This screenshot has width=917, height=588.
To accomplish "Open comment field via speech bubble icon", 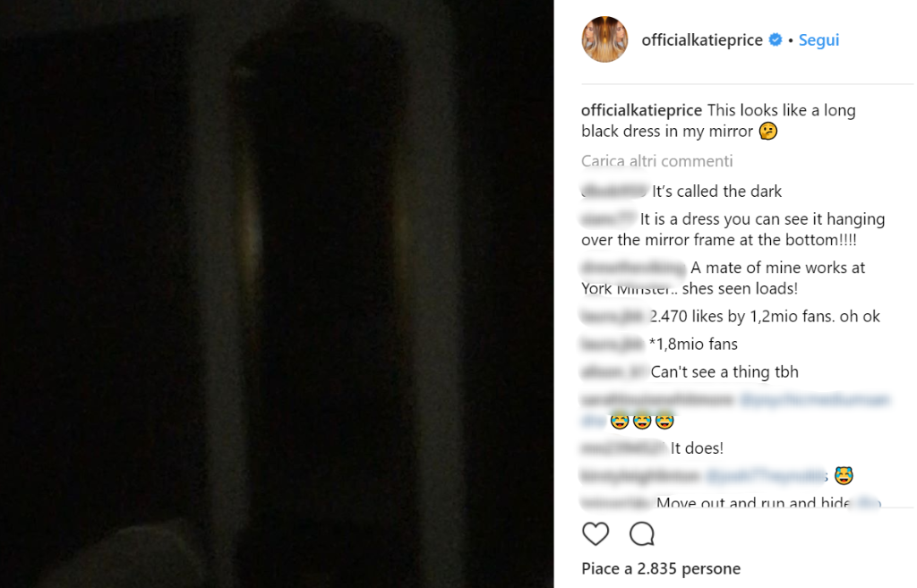I will (x=641, y=533).
